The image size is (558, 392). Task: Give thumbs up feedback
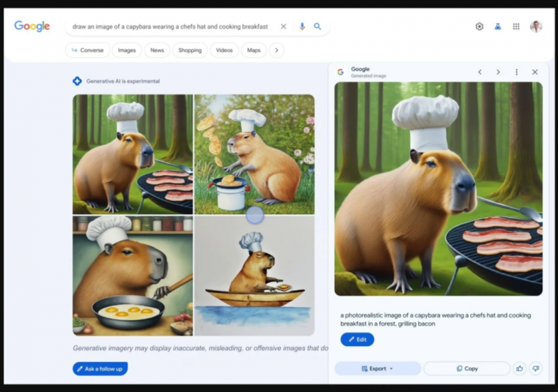520,368
